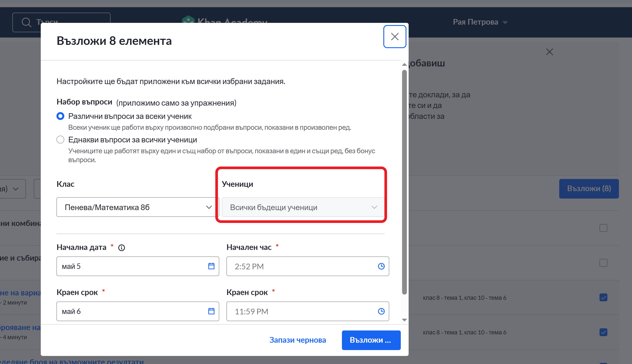The width and height of the screenshot is (632, 364).
Task: Open the clock picker for start time
Action: [x=381, y=266]
